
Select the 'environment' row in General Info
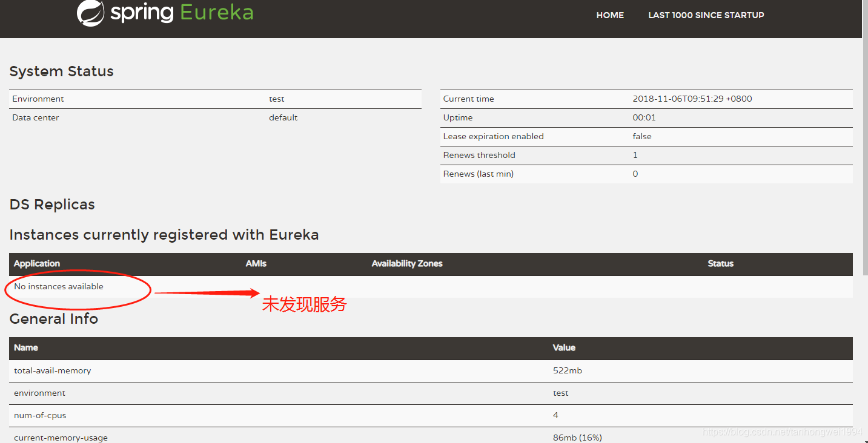pyautogui.click(x=431, y=393)
